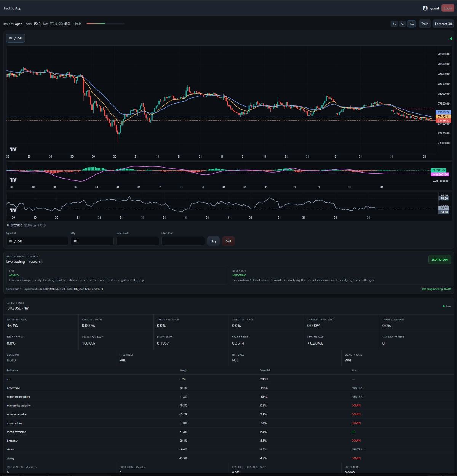Click the "MUTATING" research status text
The height and width of the screenshot is (476, 457).
(x=239, y=275)
